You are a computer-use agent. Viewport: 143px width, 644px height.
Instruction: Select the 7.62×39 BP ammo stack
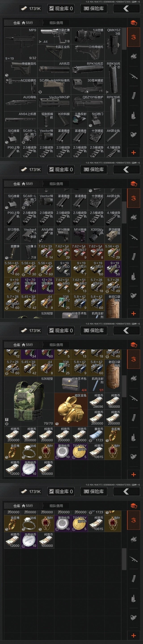point(46,252)
